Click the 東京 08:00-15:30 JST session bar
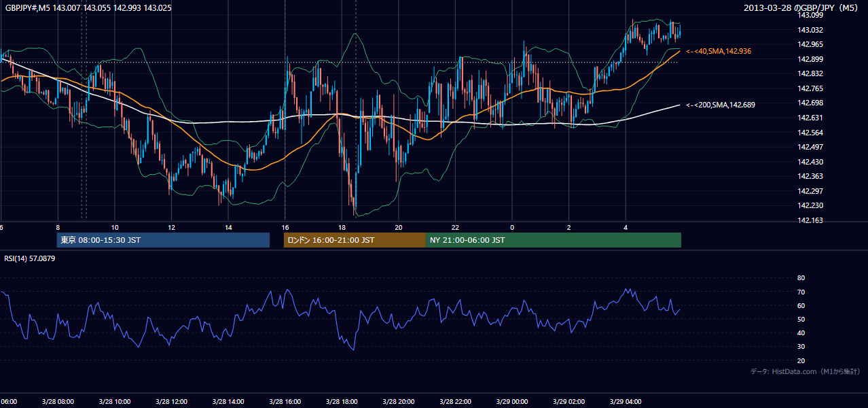Image resolution: width=868 pixels, height=408 pixels. click(163, 240)
